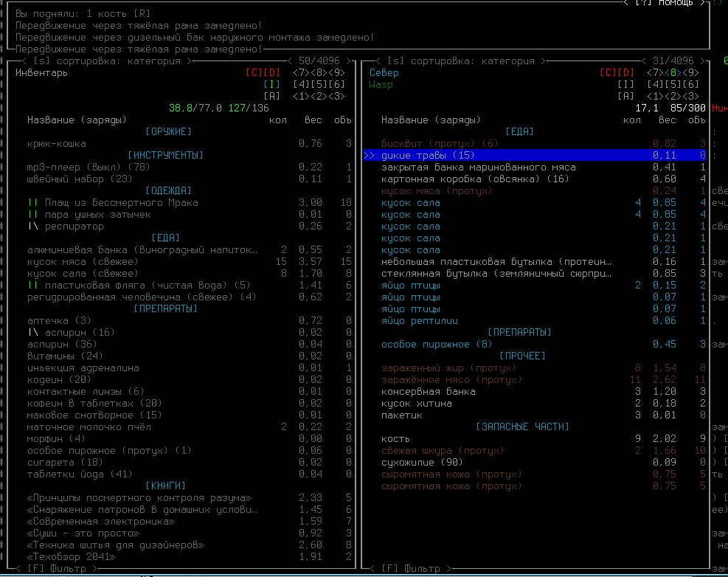Select mp3-плеер (выкл) (78)

click(190, 167)
